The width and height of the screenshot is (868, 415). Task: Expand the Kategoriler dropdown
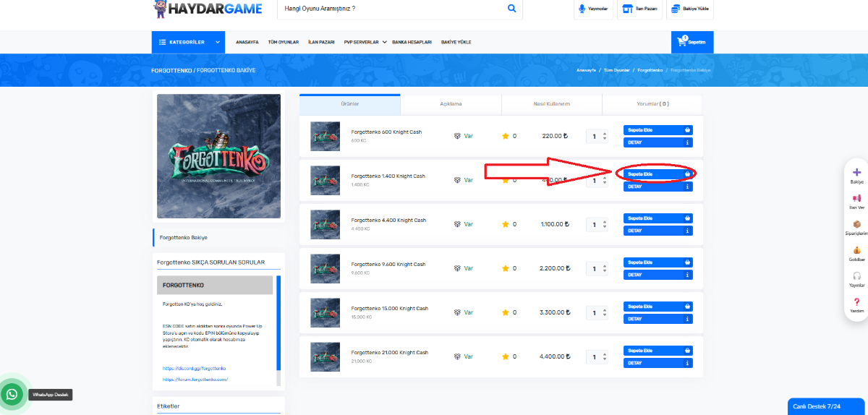coord(190,42)
